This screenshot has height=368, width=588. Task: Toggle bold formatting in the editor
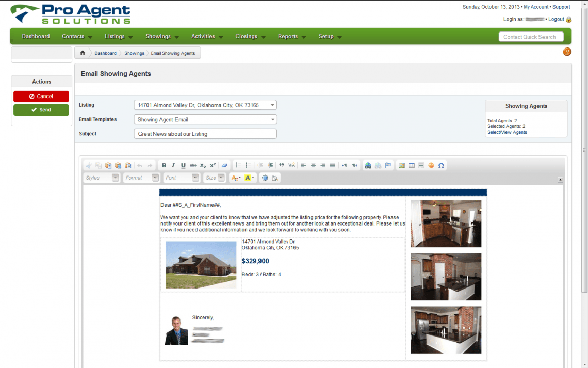tap(164, 165)
